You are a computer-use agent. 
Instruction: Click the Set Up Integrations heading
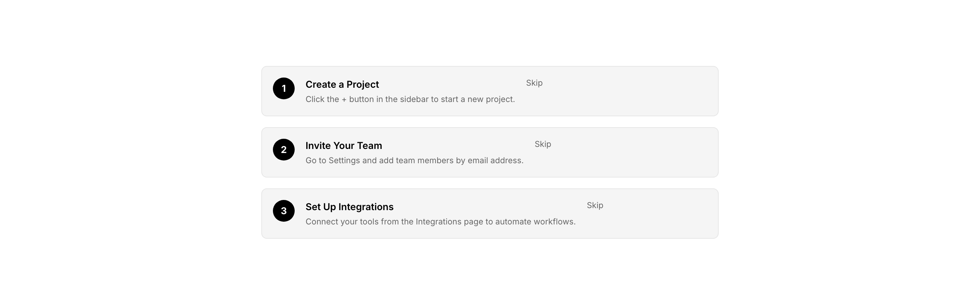[349, 207]
